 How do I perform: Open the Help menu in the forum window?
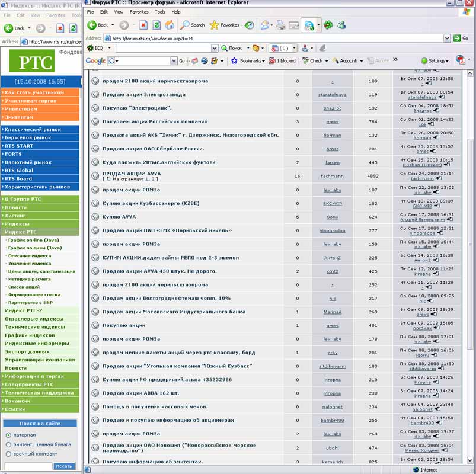[x=176, y=12]
